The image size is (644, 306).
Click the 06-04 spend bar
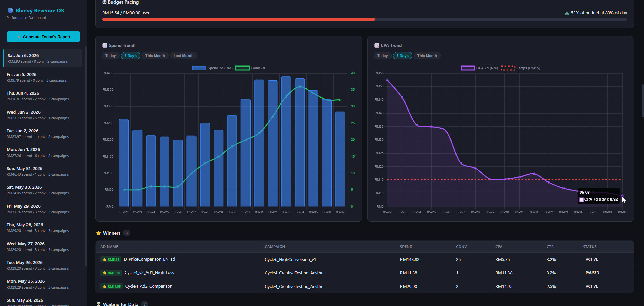click(300, 142)
